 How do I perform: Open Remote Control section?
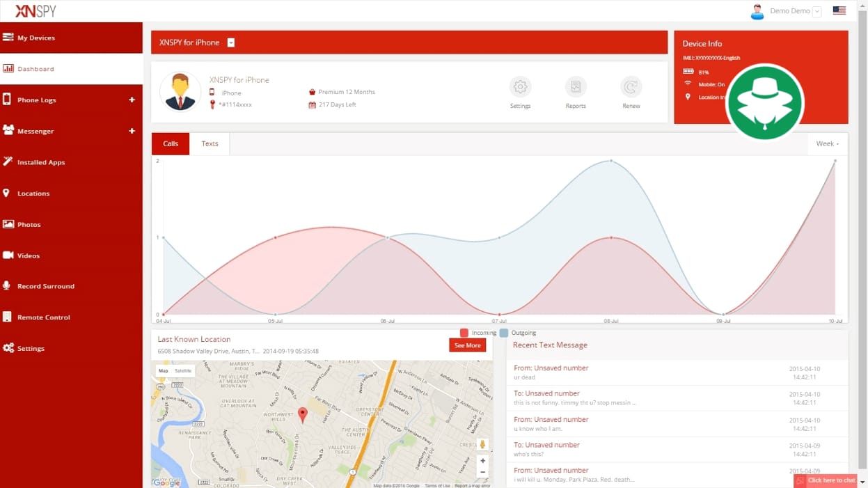[x=43, y=317]
